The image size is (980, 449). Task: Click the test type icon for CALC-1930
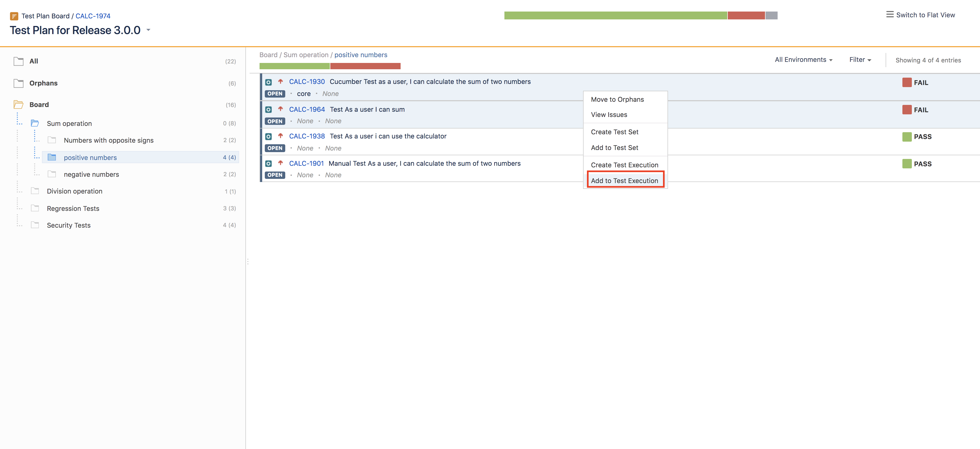click(268, 82)
